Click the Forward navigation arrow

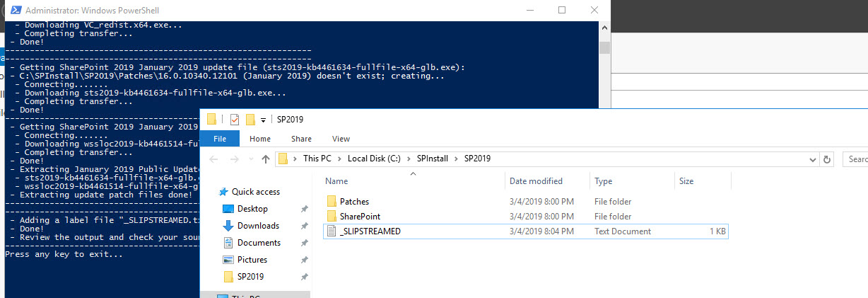[x=235, y=159]
